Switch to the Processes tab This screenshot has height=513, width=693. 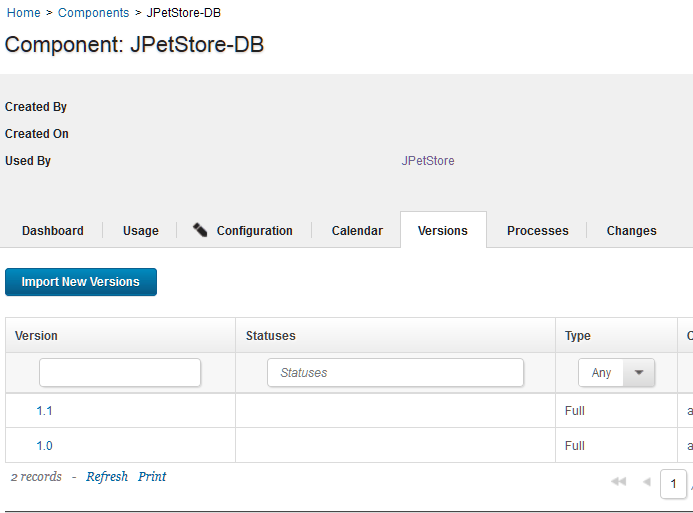[537, 231]
